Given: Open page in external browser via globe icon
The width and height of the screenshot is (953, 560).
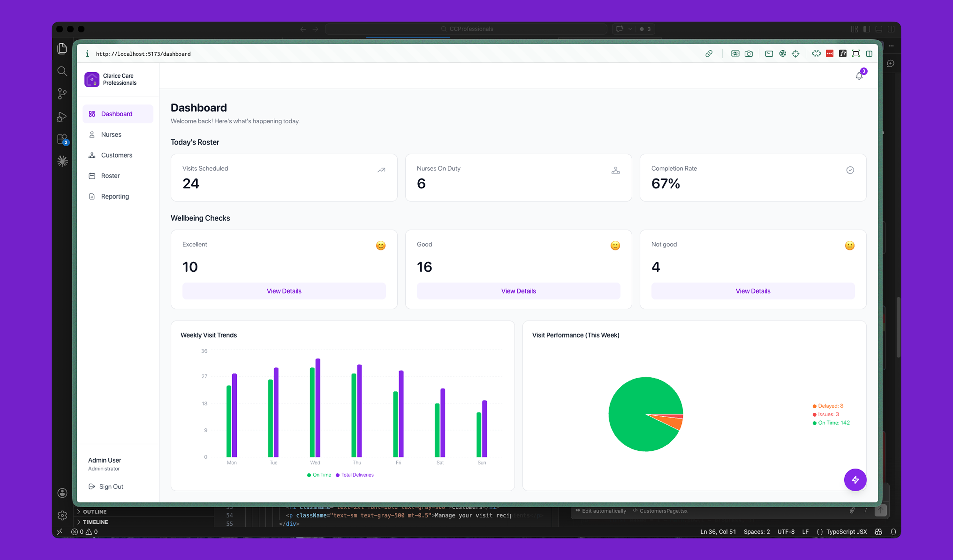Looking at the screenshot, I should 783,53.
